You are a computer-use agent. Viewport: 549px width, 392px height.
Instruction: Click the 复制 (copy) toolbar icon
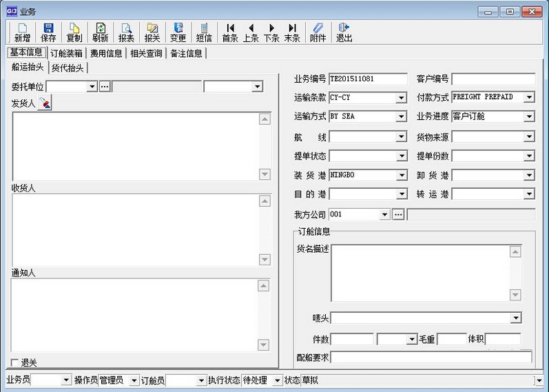74,32
